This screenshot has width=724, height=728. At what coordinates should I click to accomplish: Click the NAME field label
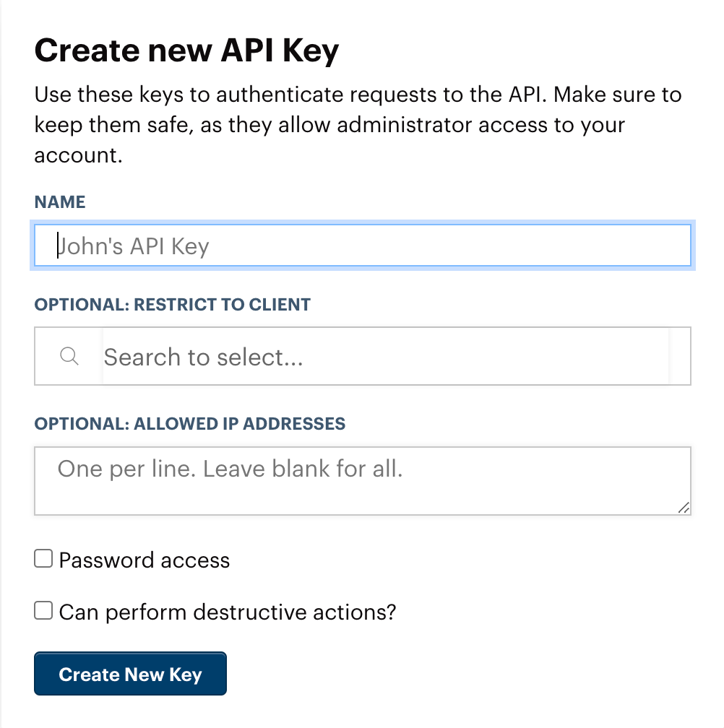tap(60, 202)
